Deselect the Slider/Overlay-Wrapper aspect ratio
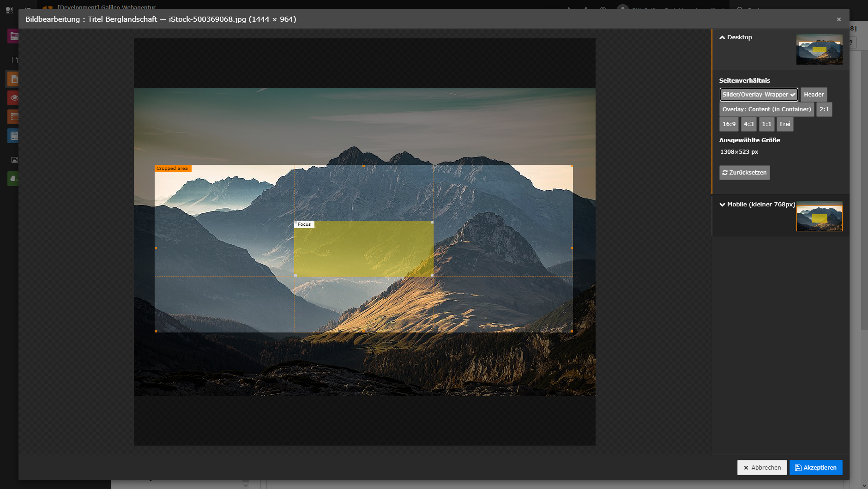The image size is (868, 489). [759, 94]
